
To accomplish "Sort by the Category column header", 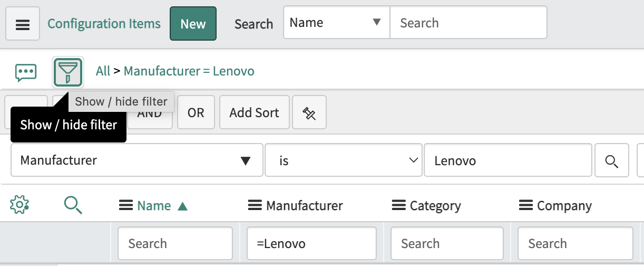I will click(435, 206).
